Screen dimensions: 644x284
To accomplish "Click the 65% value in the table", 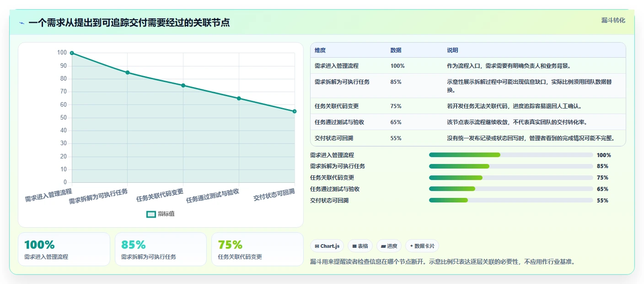I will (396, 122).
